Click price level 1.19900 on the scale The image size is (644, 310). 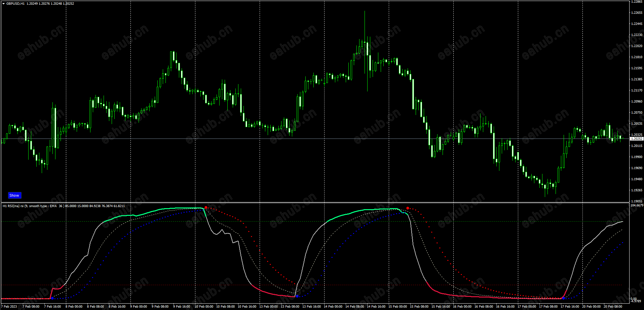(637, 157)
